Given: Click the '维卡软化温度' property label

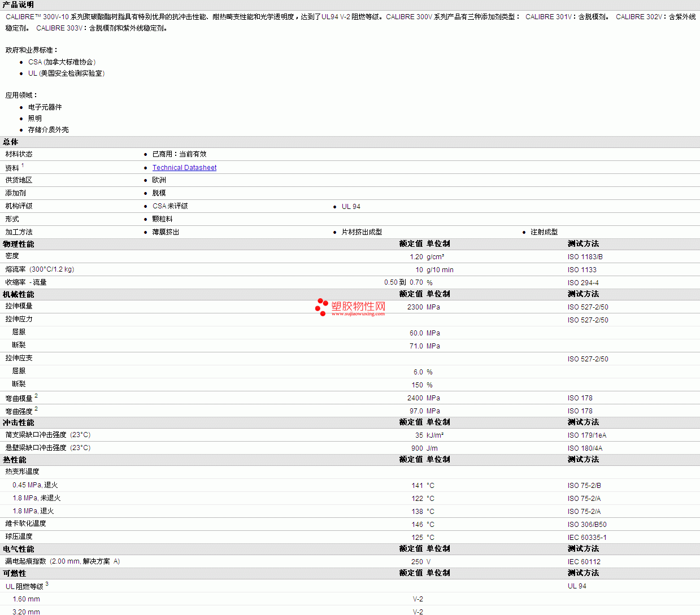Looking at the screenshot, I should click(26, 524).
